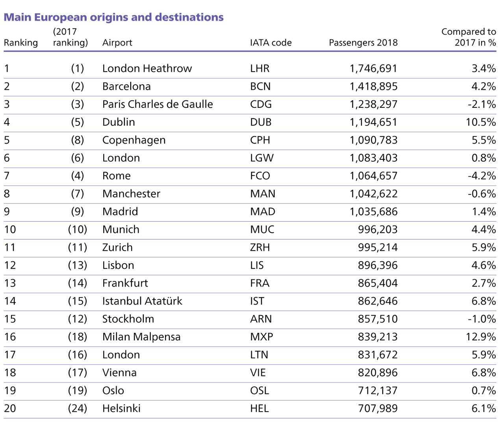Click the 'Compared to 2017 in %' header
This screenshot has height=425, width=504.
pos(469,37)
